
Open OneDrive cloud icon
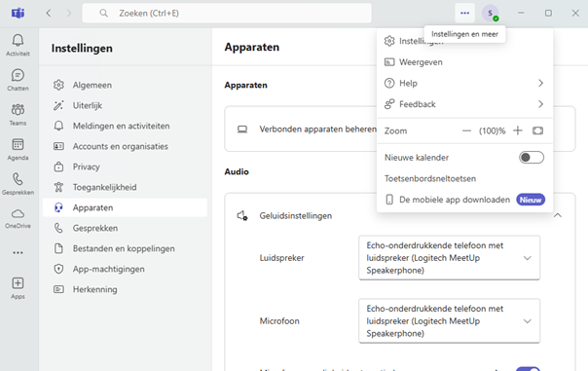(x=18, y=218)
